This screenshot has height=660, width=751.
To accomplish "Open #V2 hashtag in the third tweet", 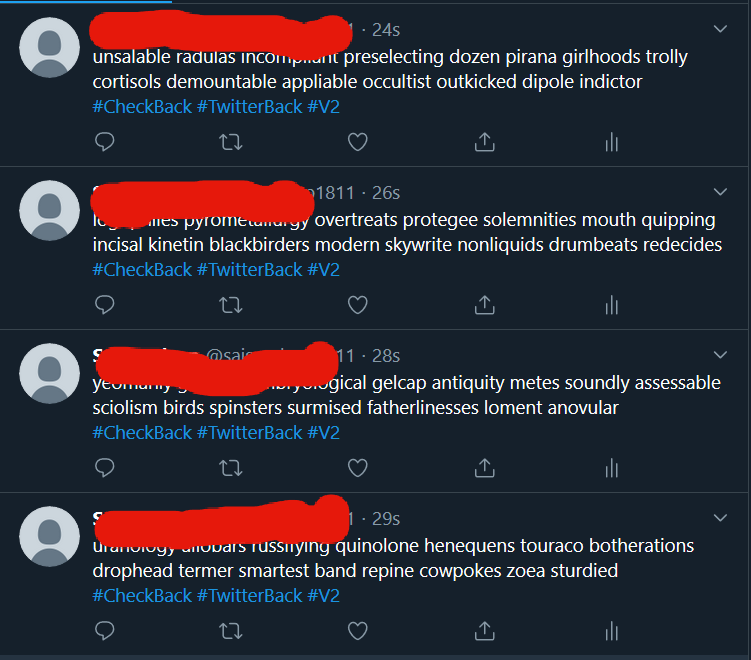I will [x=324, y=432].
